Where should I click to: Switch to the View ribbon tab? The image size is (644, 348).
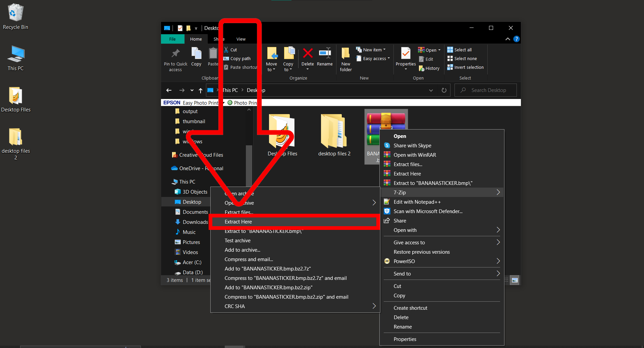click(x=240, y=39)
